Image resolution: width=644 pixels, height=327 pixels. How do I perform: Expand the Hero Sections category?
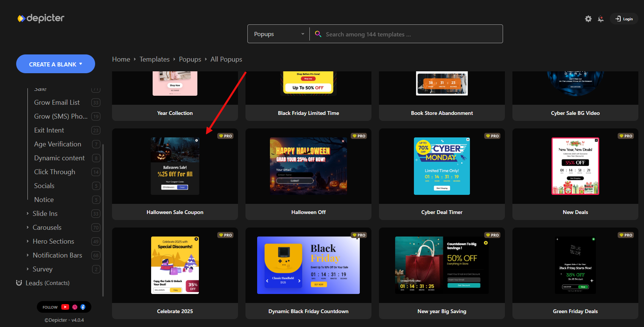pyautogui.click(x=27, y=241)
